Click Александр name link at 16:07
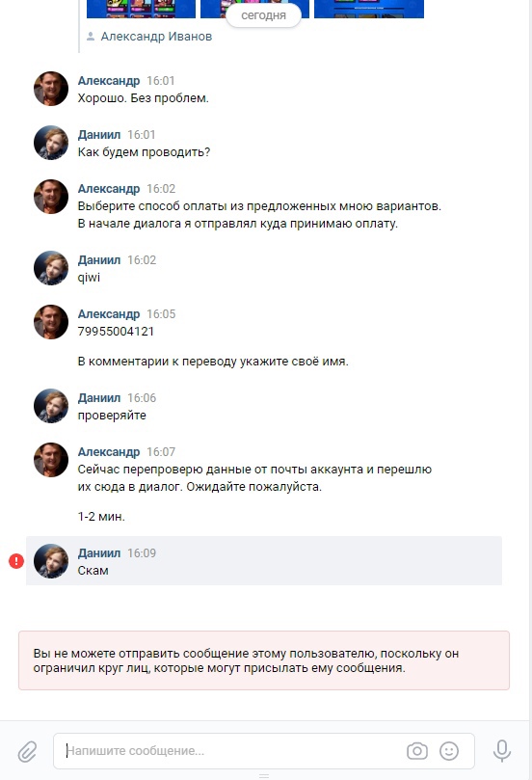Screen dimensions: 532x780 (108, 451)
